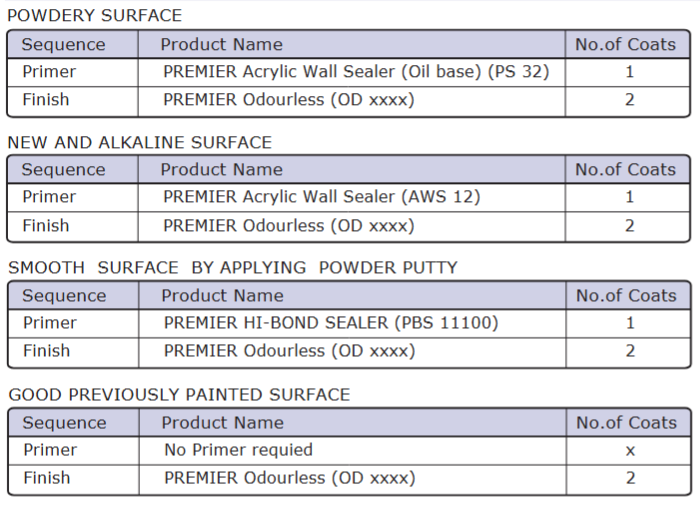Click PREMIER Odourless cell in Previously Painted table

(x=289, y=478)
